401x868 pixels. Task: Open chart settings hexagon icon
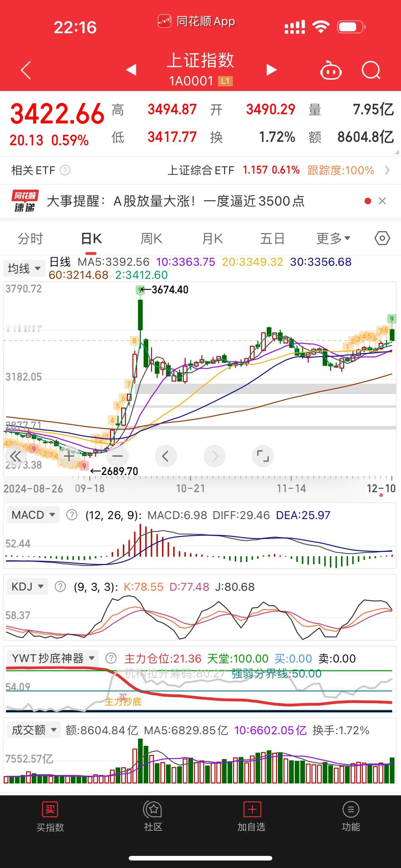click(x=382, y=238)
